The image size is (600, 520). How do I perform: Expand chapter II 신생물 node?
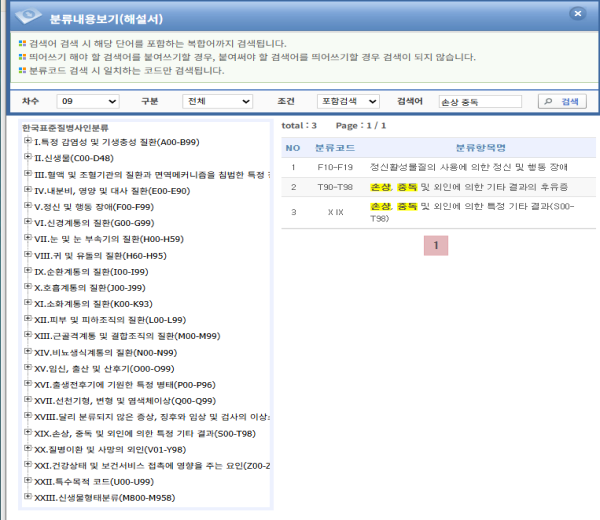click(x=28, y=157)
